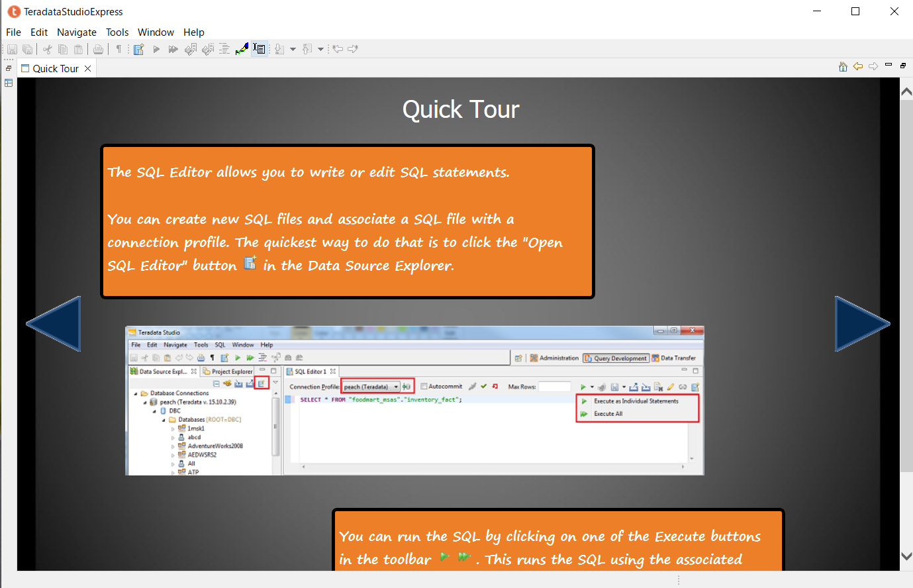
Task: Open the Home view of the Welcome page
Action: (x=843, y=67)
